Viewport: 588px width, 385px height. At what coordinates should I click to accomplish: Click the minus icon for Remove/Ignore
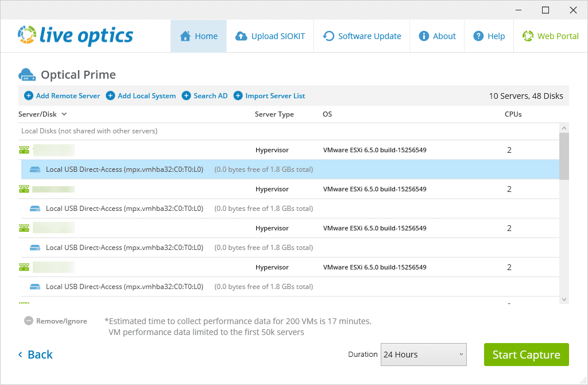(x=29, y=321)
